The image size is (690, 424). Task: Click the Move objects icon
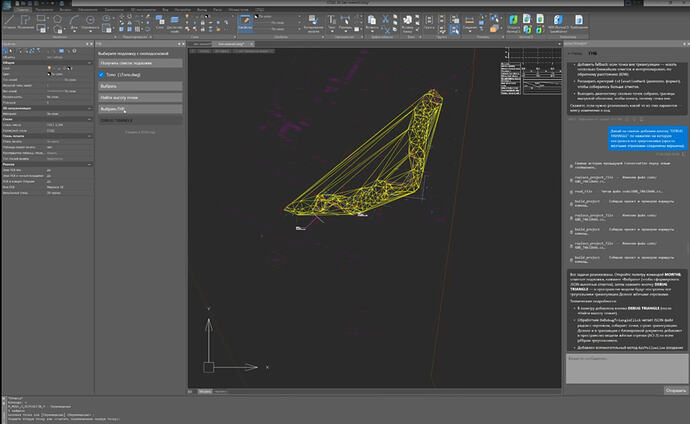tap(121, 17)
